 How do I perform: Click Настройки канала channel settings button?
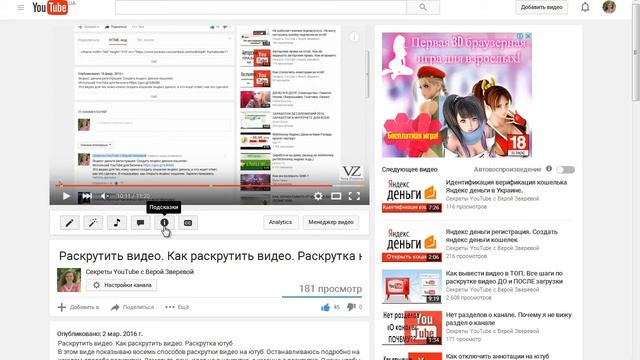[121, 285]
